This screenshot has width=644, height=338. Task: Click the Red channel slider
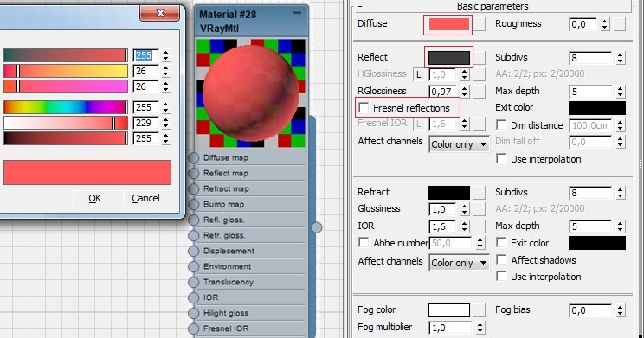click(x=66, y=55)
